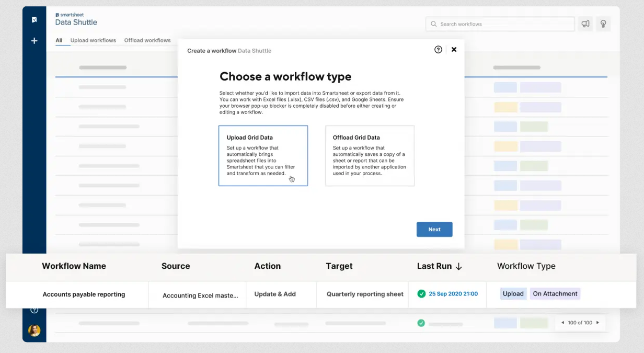
Task: Open the user profile avatar
Action: tap(34, 331)
